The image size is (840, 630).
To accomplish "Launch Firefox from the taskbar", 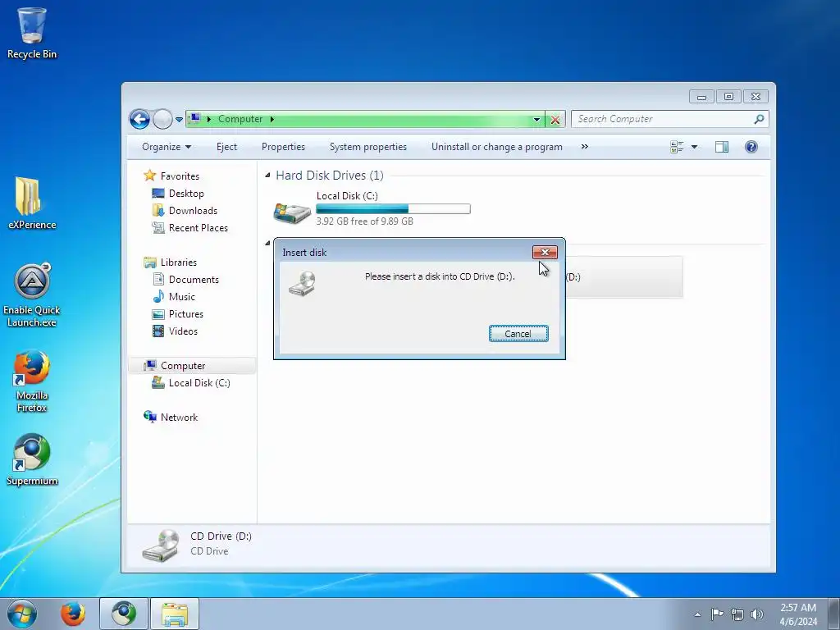I will [x=72, y=614].
